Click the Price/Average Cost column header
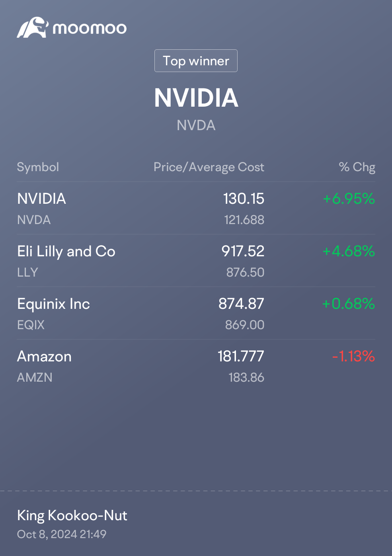 click(x=209, y=167)
